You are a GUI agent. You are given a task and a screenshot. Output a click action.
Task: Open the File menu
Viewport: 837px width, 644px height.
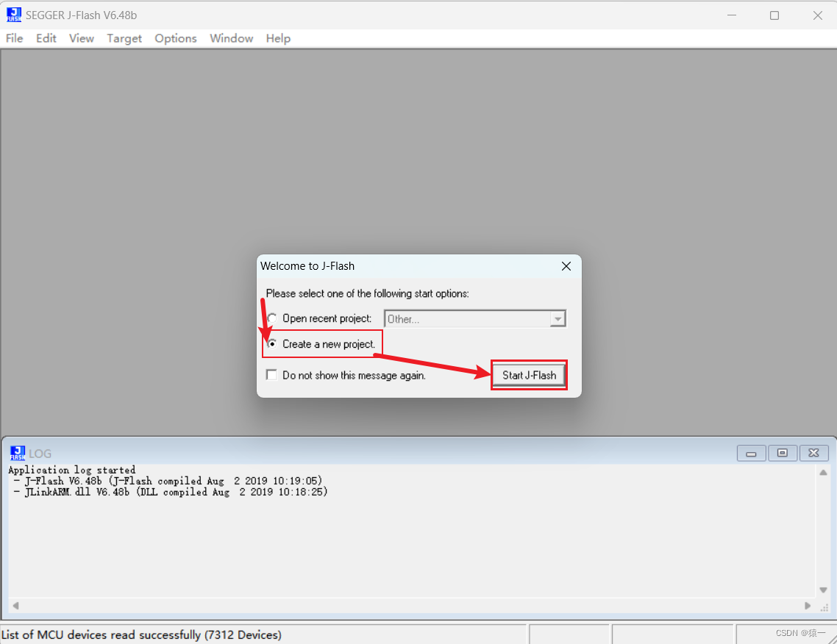[15, 38]
